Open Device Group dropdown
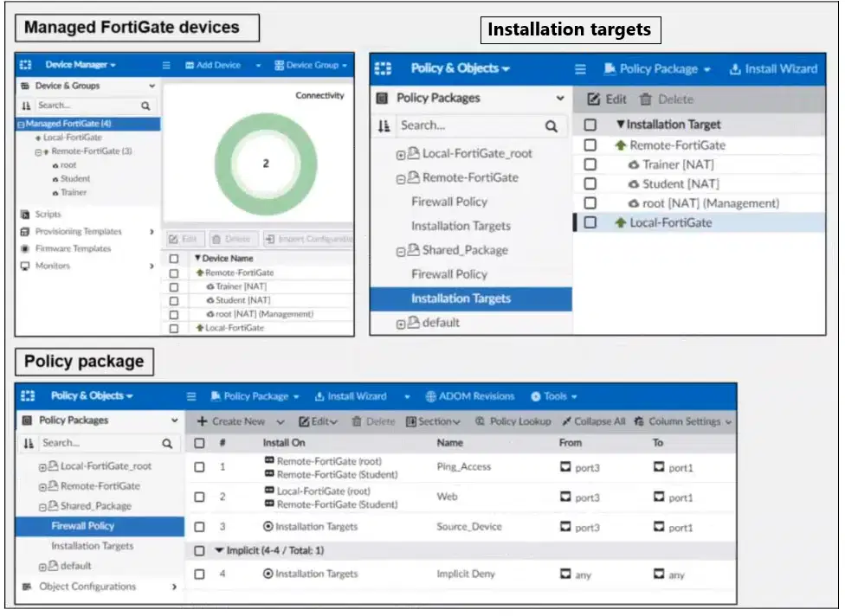The height and width of the screenshot is (616, 845). 311,66
